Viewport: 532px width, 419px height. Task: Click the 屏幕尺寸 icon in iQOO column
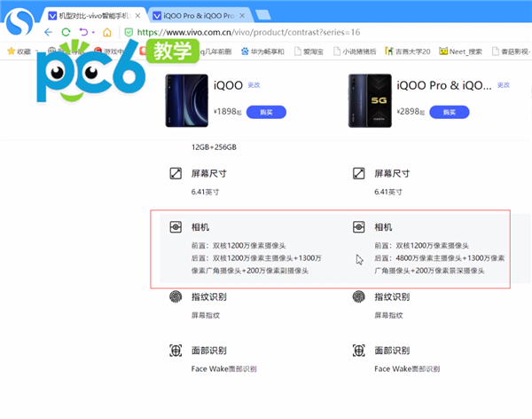pyautogui.click(x=176, y=173)
